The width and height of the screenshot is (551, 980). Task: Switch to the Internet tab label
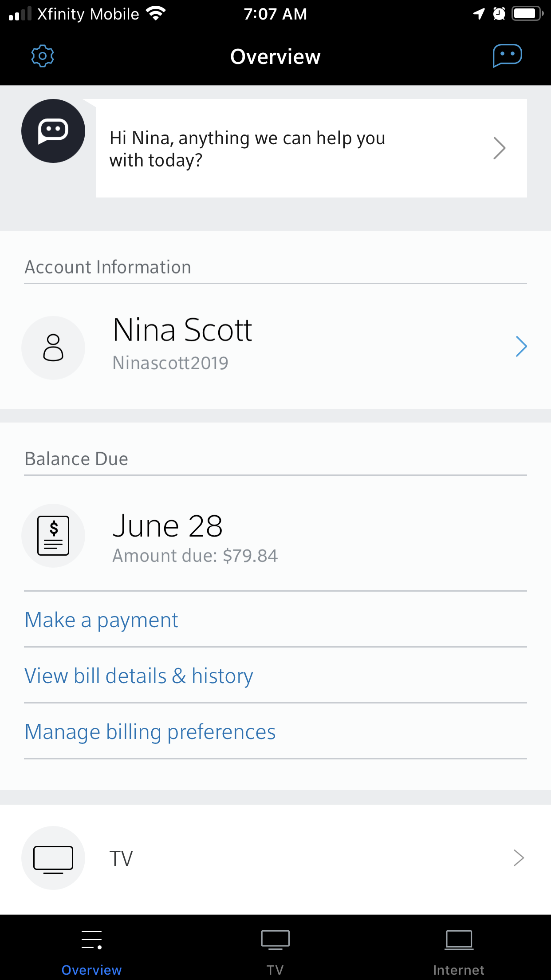459,970
